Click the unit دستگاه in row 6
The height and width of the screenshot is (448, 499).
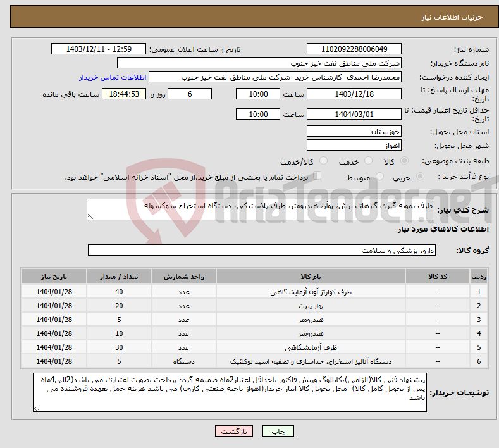click(184, 361)
